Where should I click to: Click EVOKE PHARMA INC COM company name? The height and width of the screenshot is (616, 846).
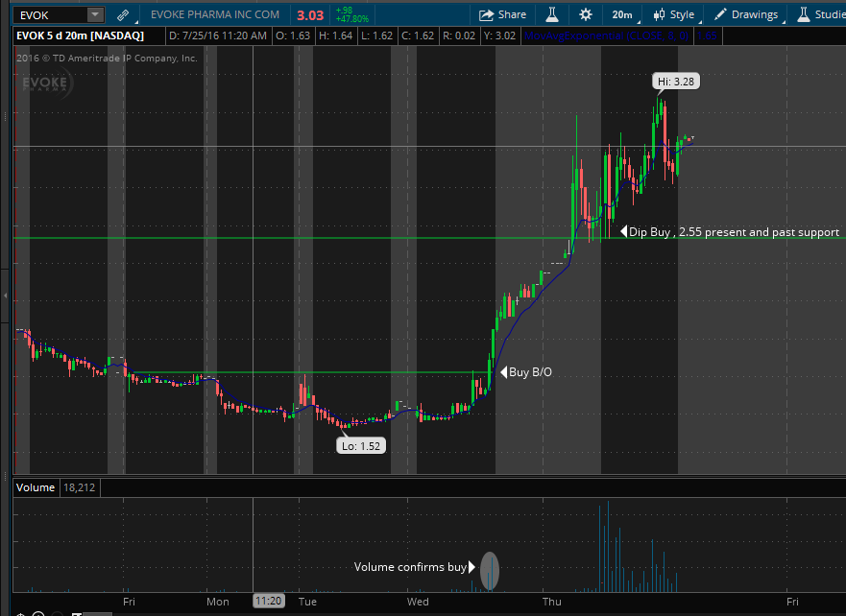pos(215,14)
